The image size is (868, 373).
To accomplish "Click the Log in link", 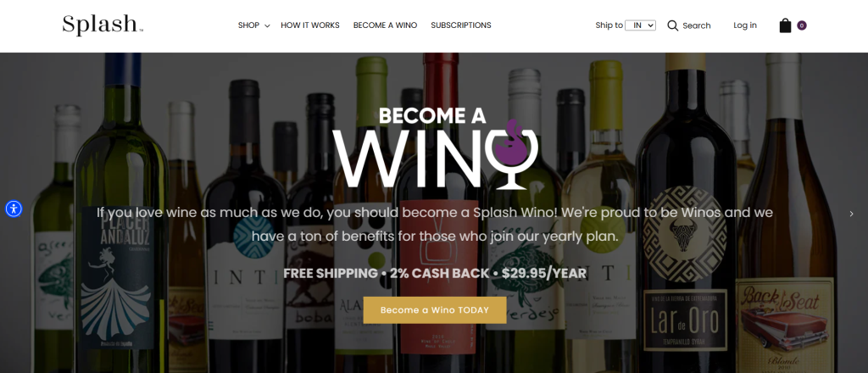I will click(x=745, y=25).
